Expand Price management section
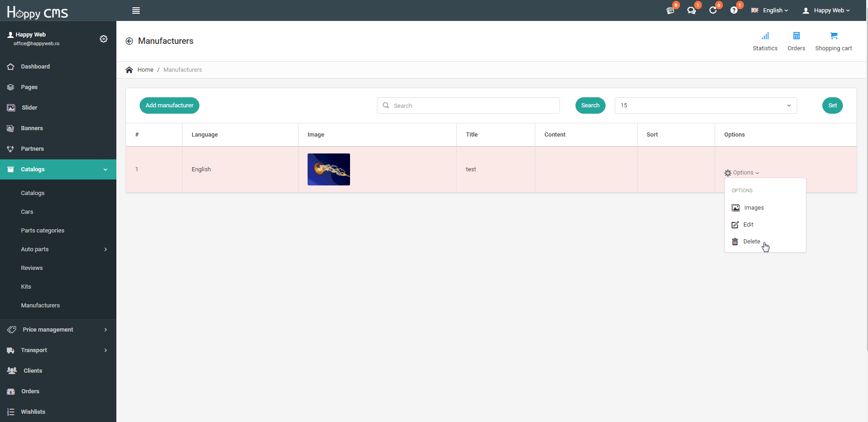The image size is (868, 422). [x=58, y=330]
